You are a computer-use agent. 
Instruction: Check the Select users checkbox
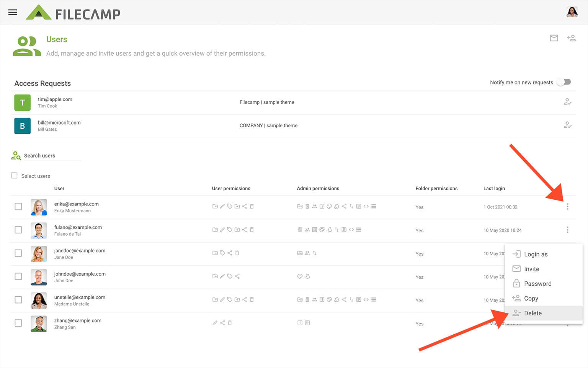[15, 176]
